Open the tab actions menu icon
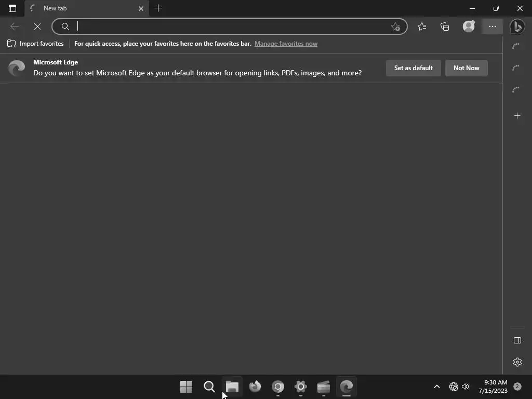Screen dimensions: 532x399 click(x=12, y=8)
